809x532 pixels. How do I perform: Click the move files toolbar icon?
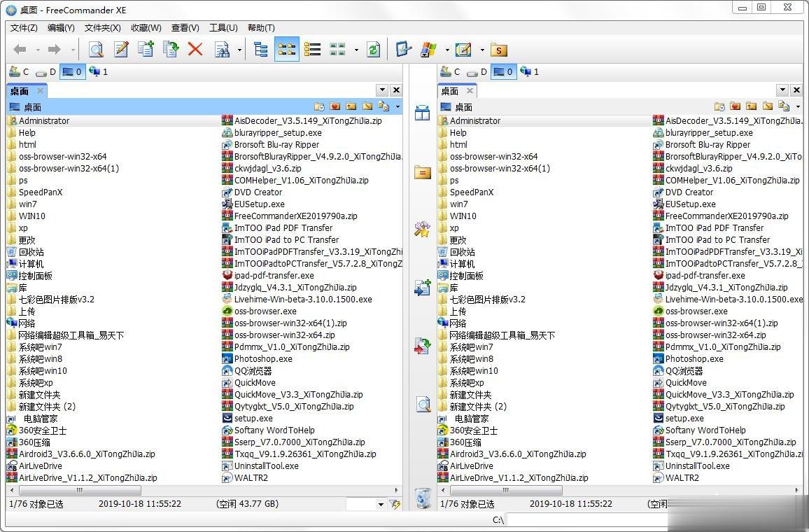(171, 50)
